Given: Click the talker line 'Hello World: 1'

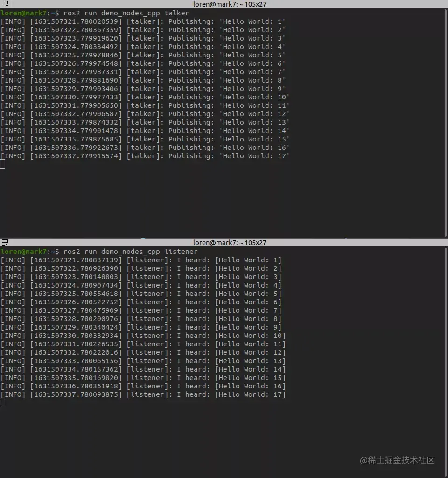Looking at the screenshot, I should (143, 21).
